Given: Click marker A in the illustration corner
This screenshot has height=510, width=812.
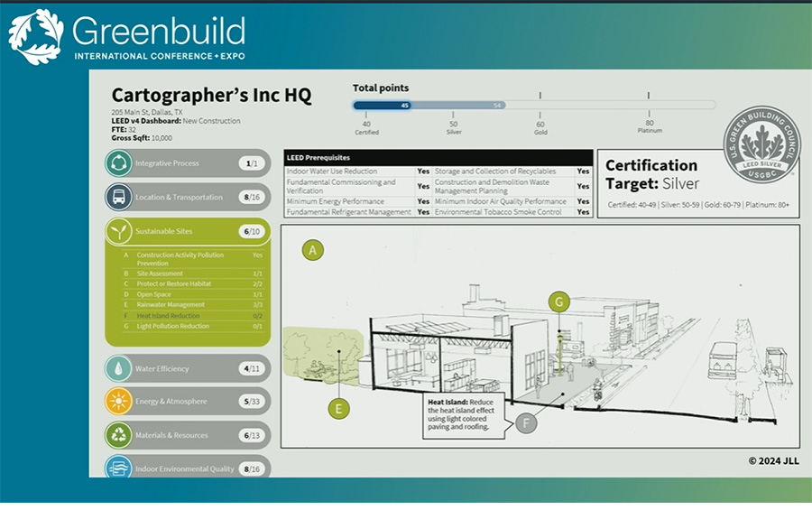Looking at the screenshot, I should (313, 250).
